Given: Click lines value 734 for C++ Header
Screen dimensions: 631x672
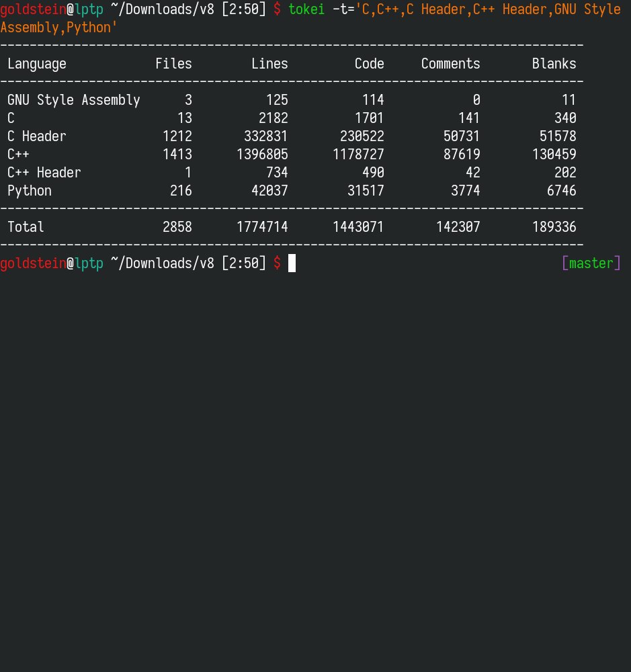Looking at the screenshot, I should pyautogui.click(x=277, y=173).
